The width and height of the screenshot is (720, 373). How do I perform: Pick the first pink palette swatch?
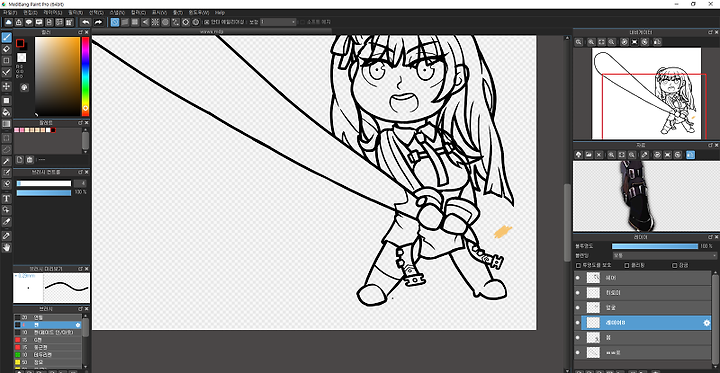coord(17,130)
